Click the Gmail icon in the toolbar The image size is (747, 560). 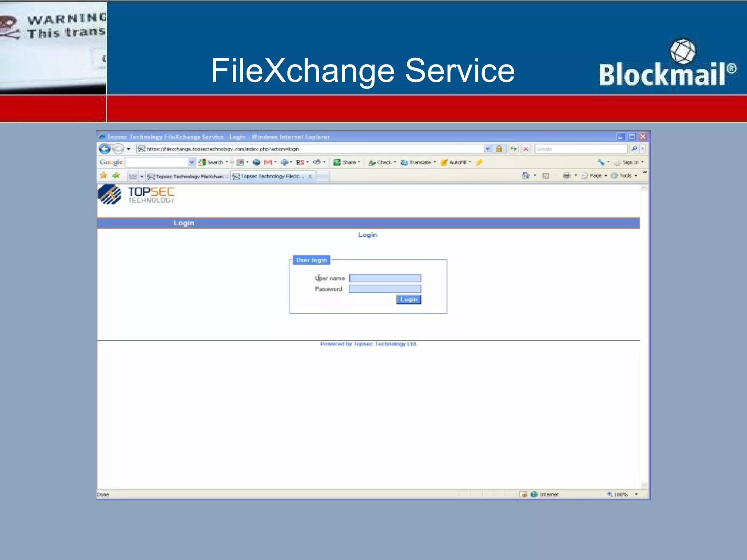[268, 162]
